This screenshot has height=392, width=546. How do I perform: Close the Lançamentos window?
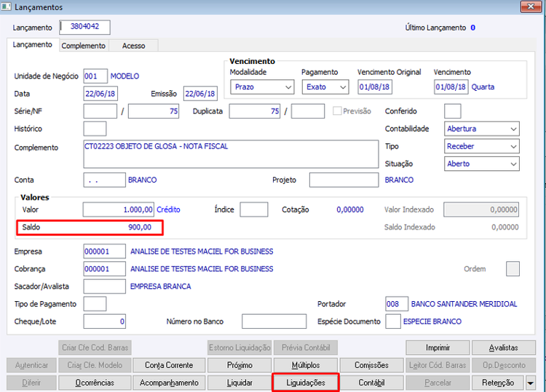[x=531, y=7]
